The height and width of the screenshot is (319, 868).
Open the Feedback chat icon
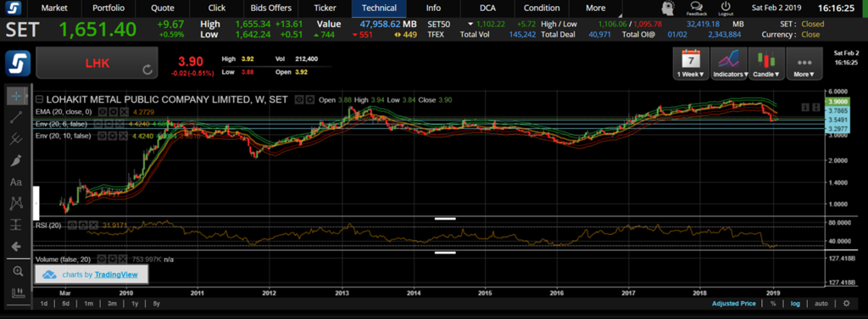[x=696, y=8]
